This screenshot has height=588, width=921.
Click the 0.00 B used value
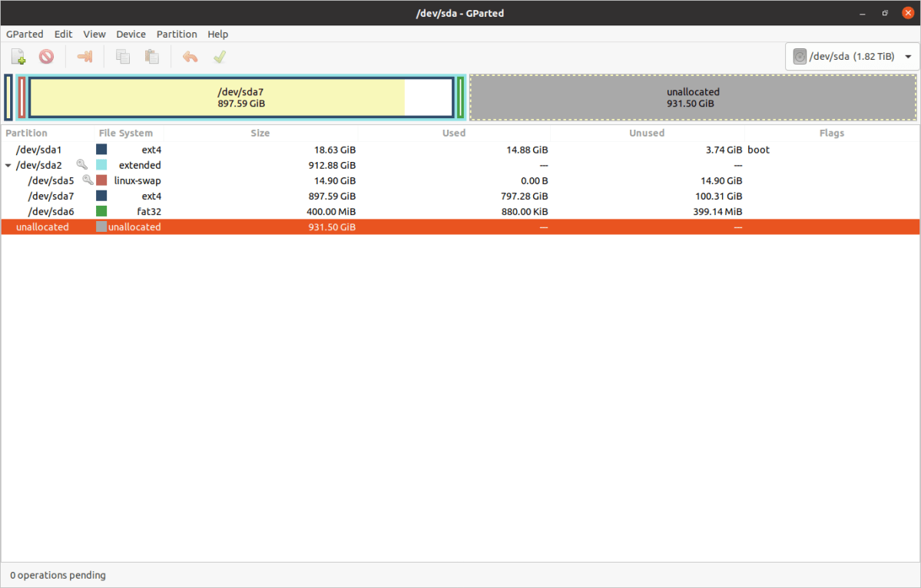pos(534,180)
